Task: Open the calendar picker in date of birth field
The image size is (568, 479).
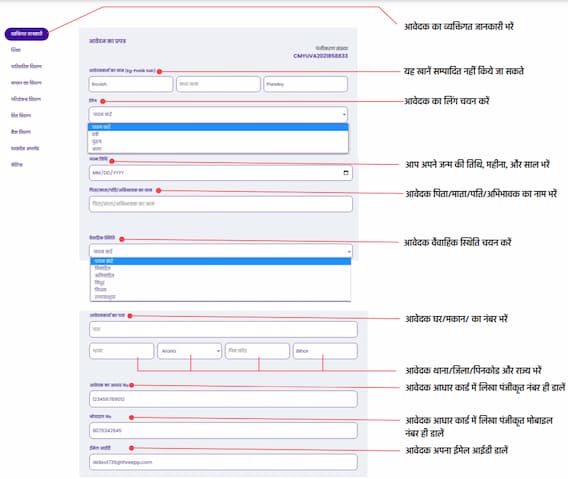Action: (x=346, y=173)
